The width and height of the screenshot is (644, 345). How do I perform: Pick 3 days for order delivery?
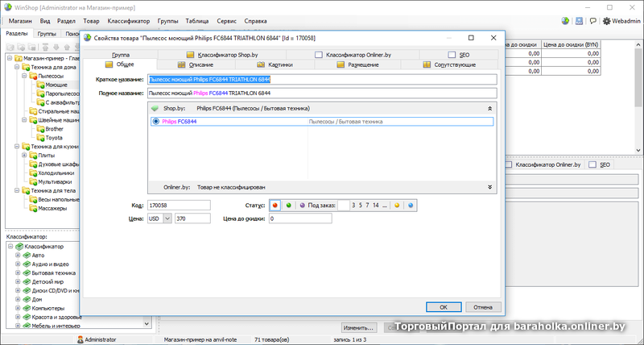[353, 206]
